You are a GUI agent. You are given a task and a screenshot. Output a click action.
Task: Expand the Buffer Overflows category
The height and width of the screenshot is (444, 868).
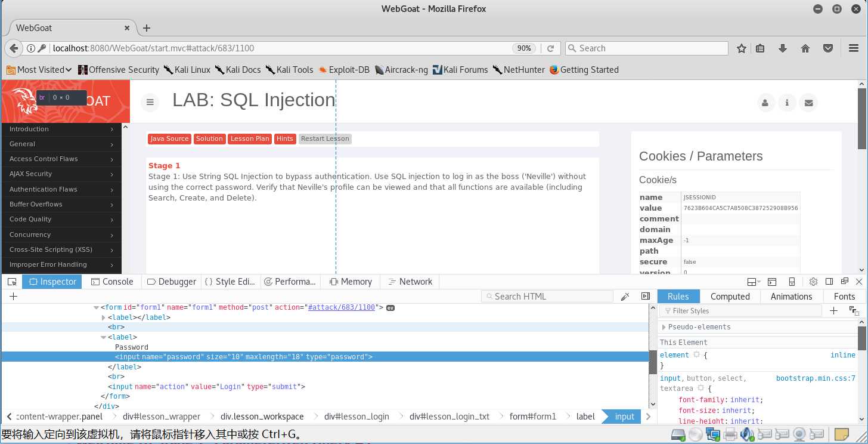pyautogui.click(x=61, y=204)
